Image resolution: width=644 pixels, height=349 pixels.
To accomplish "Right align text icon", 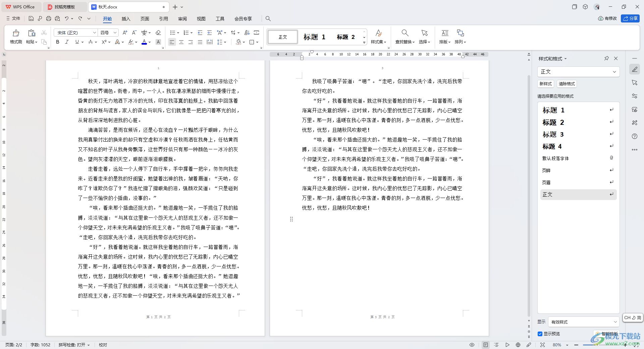I will pos(191,42).
